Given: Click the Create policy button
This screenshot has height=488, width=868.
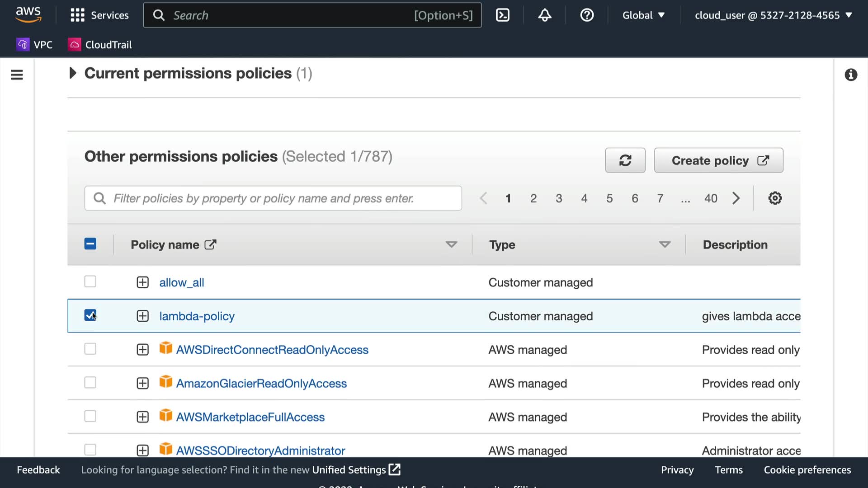Looking at the screenshot, I should point(718,160).
